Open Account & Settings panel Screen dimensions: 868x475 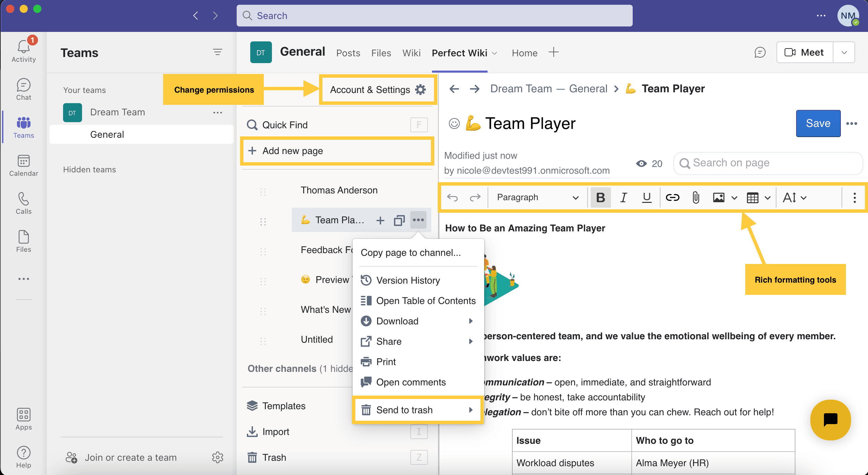tap(376, 90)
